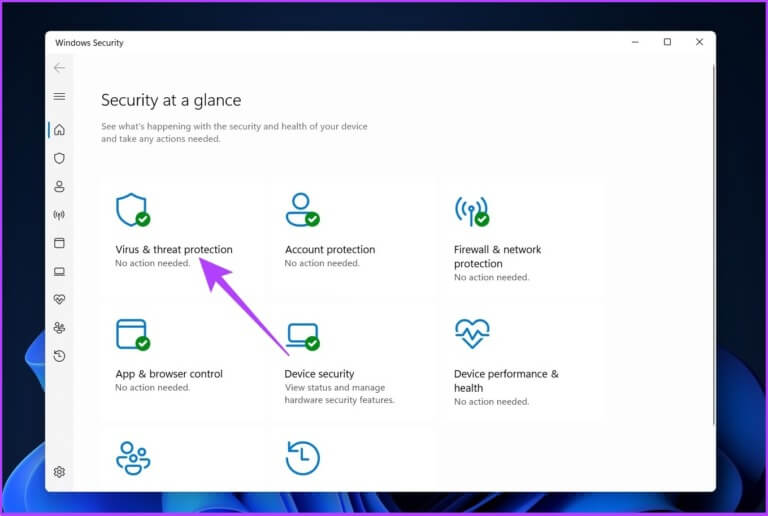Screen dimensions: 768x516
Task: Click 'No action needed.' under Firewall & network protection
Action: click(491, 278)
